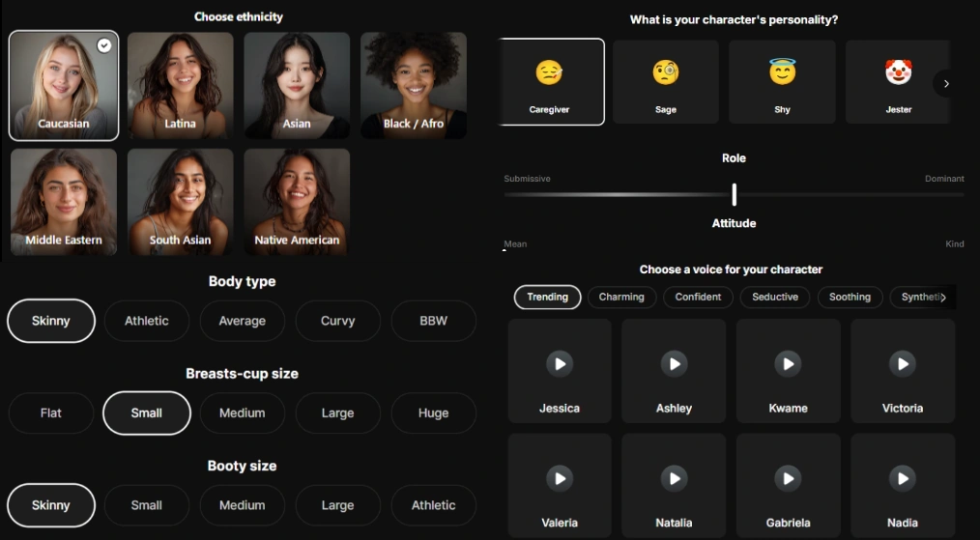Play the Kwame voice preview
Screen dimensions: 980x540
(788, 364)
